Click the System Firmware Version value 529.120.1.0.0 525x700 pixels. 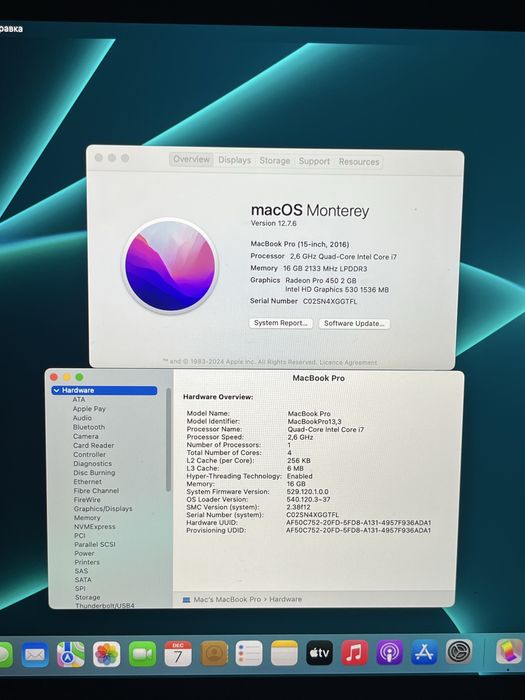coord(308,492)
